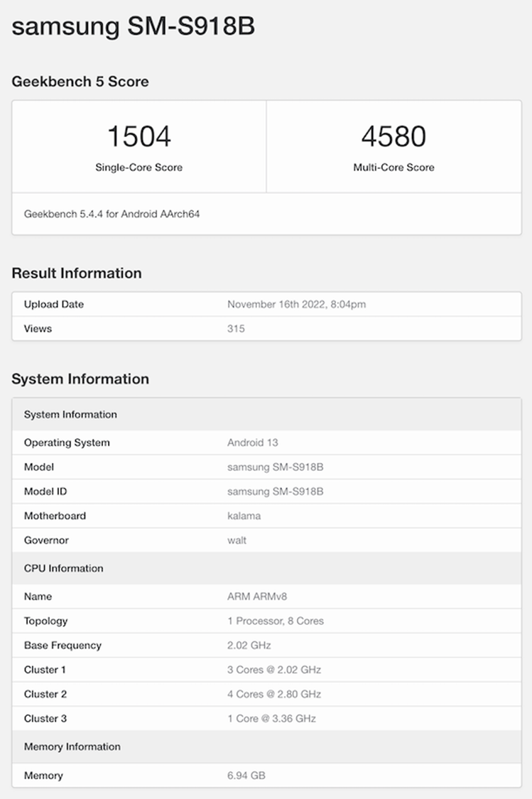Select the value '4 Cores @ 2.80 GHz'
Image resolution: width=532 pixels, height=799 pixels.
pos(274,695)
